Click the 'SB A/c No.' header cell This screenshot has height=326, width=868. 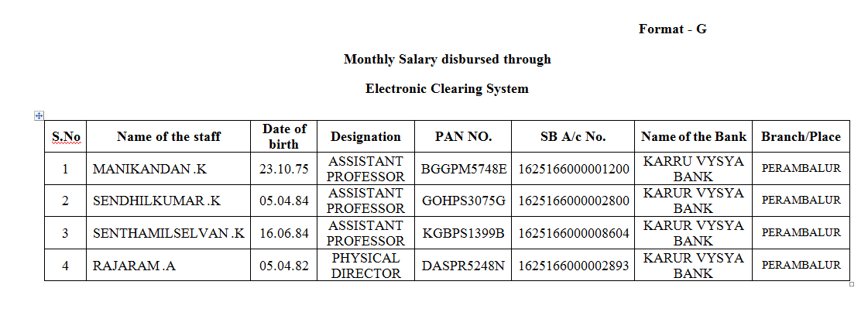click(573, 137)
